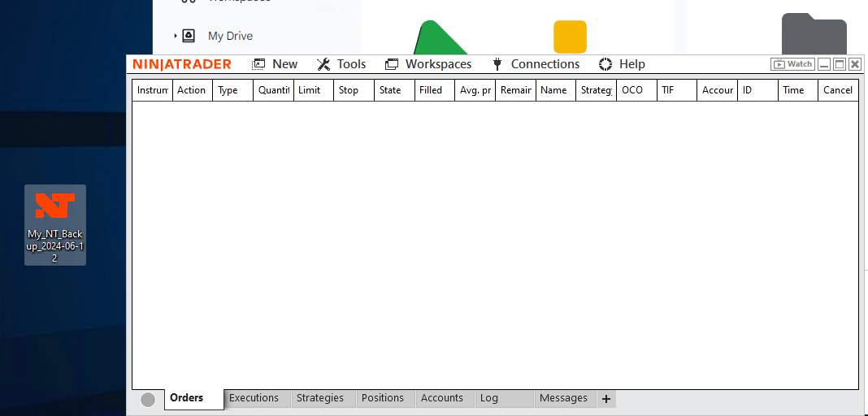
Task: Add a new tab with plus icon
Action: click(606, 399)
